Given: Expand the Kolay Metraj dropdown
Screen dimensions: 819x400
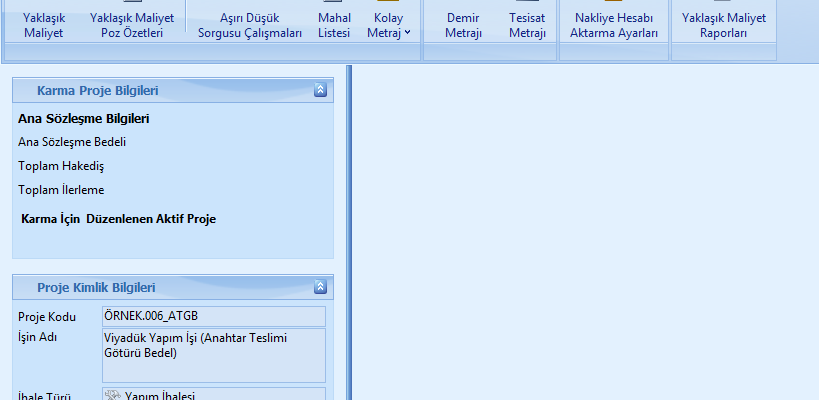Looking at the screenshot, I should click(392, 26).
